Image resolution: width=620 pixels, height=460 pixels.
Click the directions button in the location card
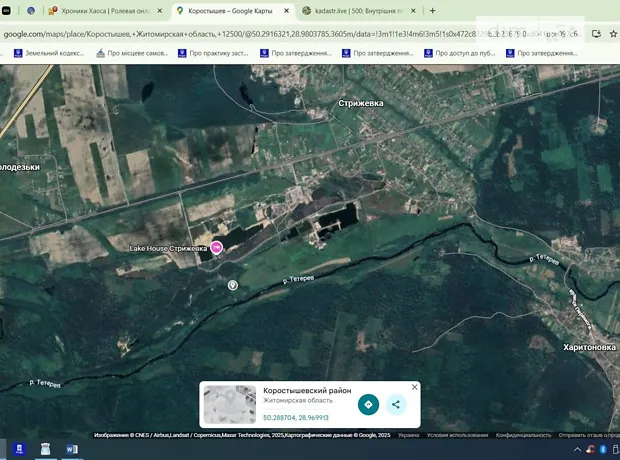(x=368, y=405)
